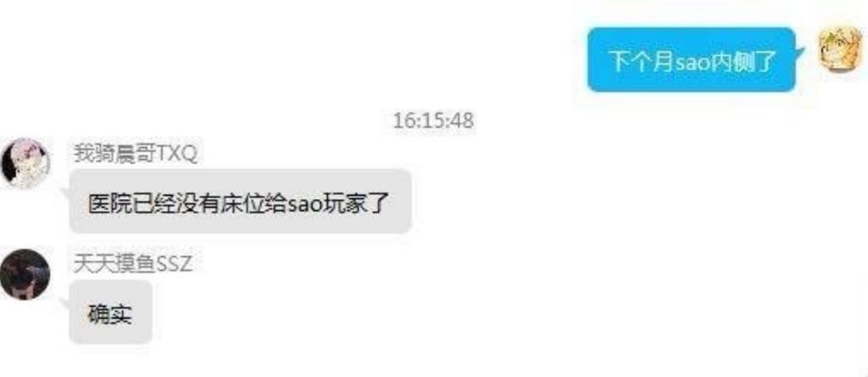Click the characters 我骑晨哥 in the first username
This screenshot has height=377, width=868.
[x=115, y=154]
